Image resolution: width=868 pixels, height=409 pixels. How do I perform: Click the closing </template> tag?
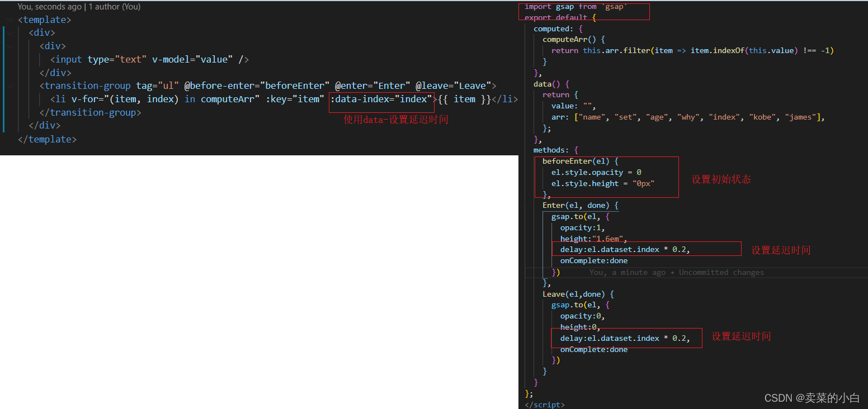click(48, 139)
